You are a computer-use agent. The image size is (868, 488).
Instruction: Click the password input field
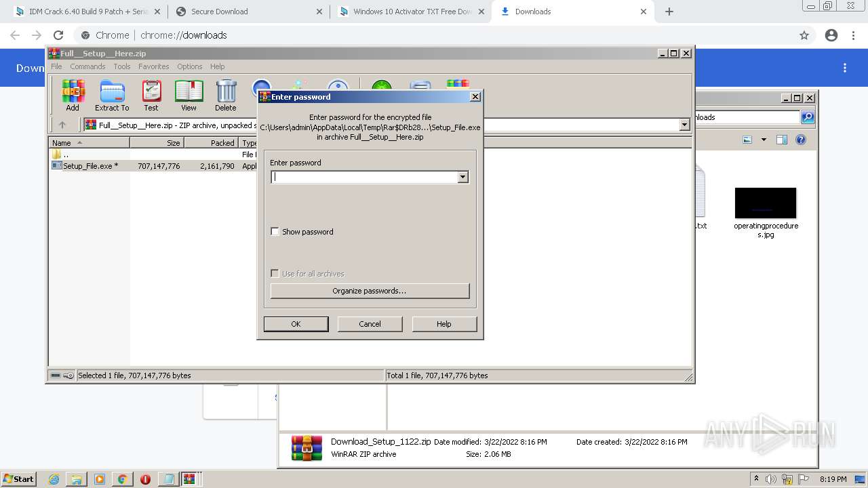pos(364,177)
